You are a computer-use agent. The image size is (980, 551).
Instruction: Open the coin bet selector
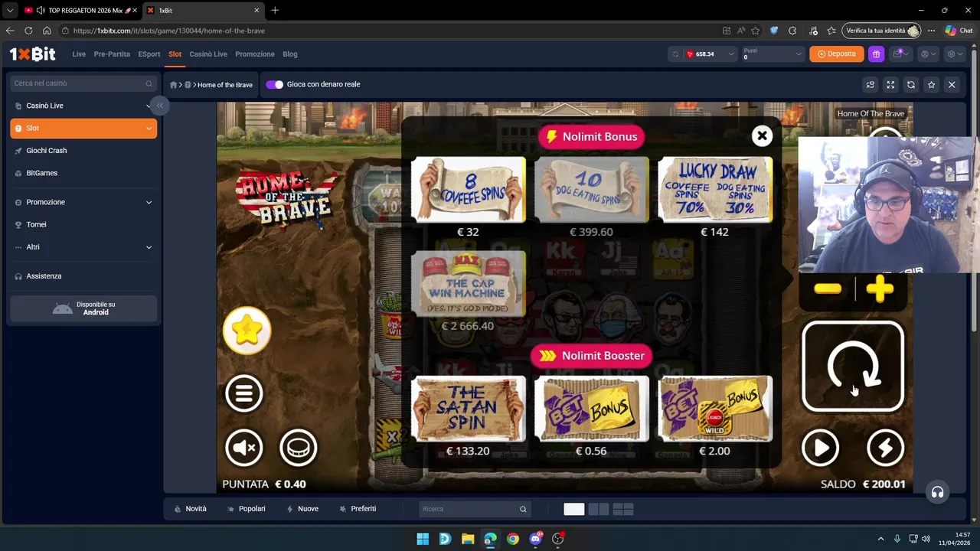click(x=299, y=448)
